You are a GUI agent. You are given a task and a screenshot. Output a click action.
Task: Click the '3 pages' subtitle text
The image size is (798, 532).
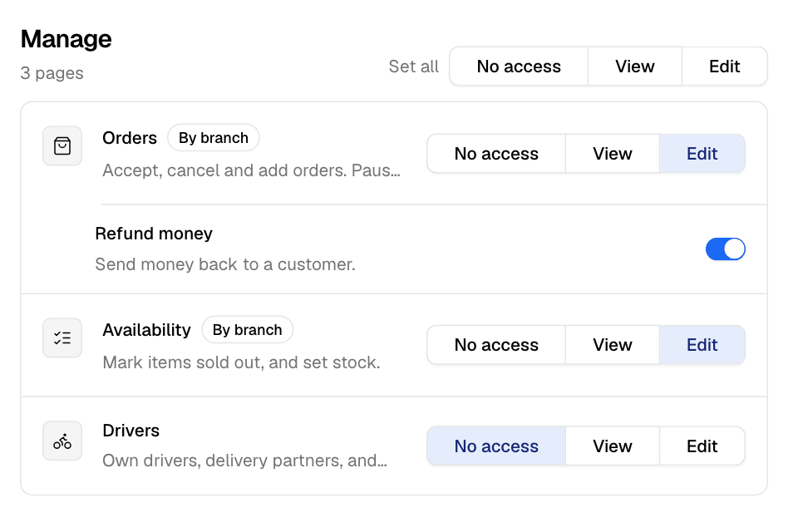pos(52,73)
